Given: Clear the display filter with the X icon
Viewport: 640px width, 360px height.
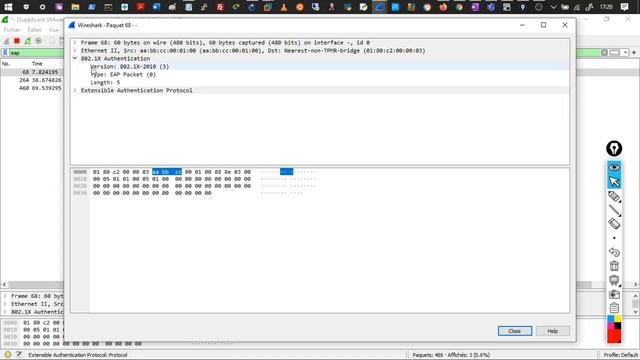Looking at the screenshot, I should click(604, 53).
